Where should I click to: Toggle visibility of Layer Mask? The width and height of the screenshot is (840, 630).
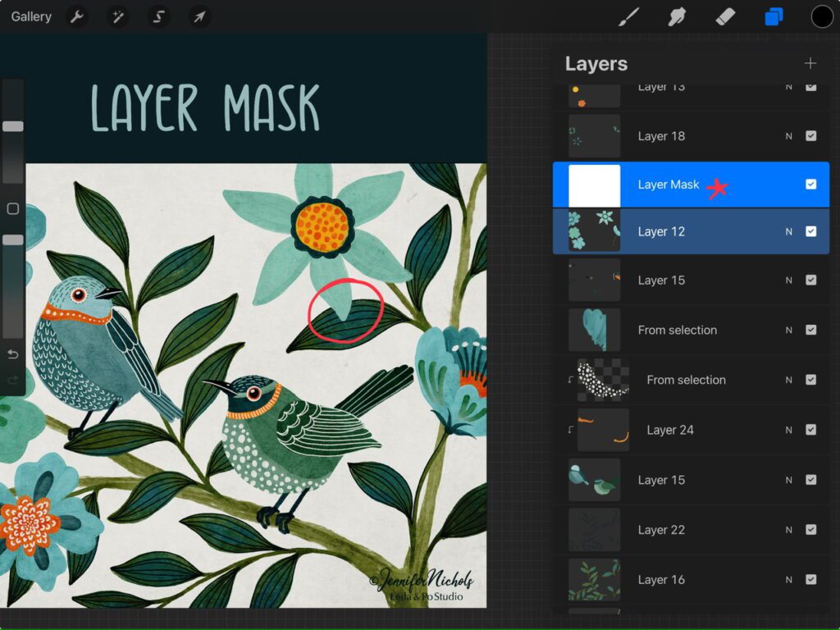click(811, 185)
